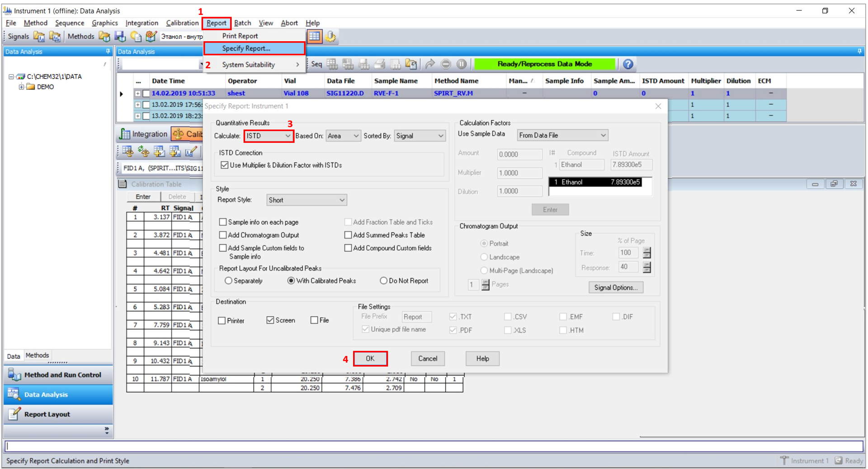Click the Load Method folder icon
This screenshot has height=469, width=868.
pyautogui.click(x=104, y=37)
